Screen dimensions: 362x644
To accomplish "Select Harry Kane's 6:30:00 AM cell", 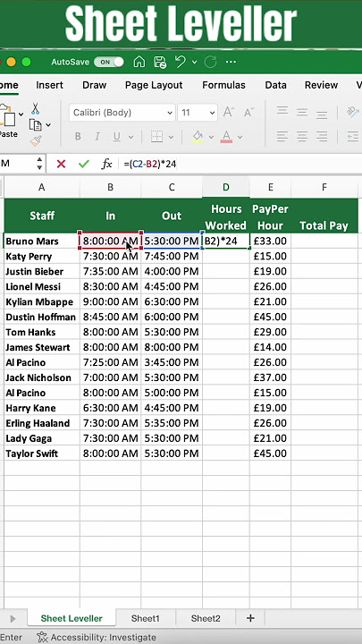I will (111, 408).
